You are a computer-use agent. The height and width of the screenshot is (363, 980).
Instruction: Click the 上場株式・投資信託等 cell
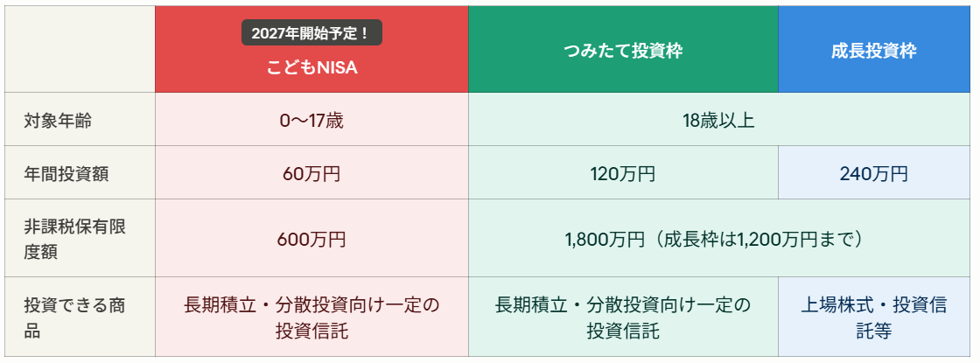tap(873, 318)
